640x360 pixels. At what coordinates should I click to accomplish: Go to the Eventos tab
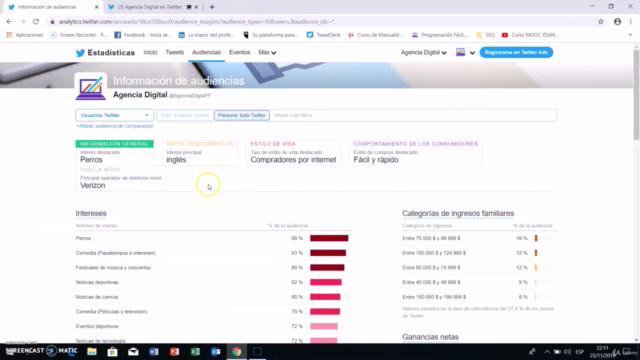pos(239,52)
